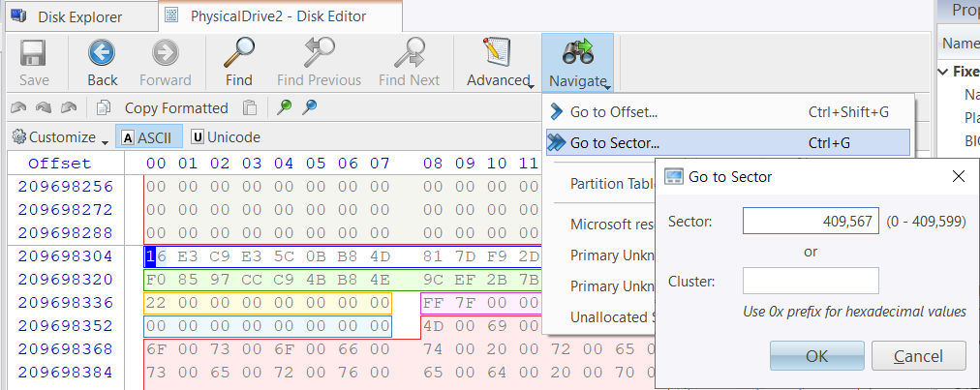This screenshot has height=390, width=980.
Task: Open the Advanced notepad tool
Action: 496,53
